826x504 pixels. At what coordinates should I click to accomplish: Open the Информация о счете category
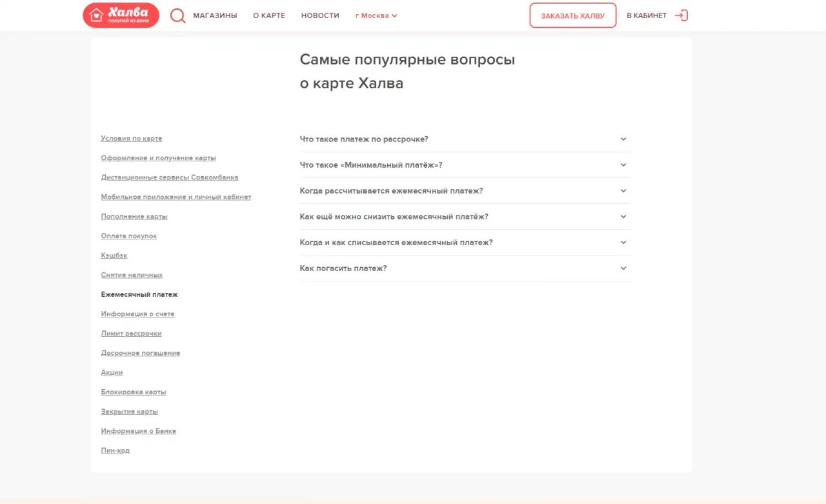[138, 314]
